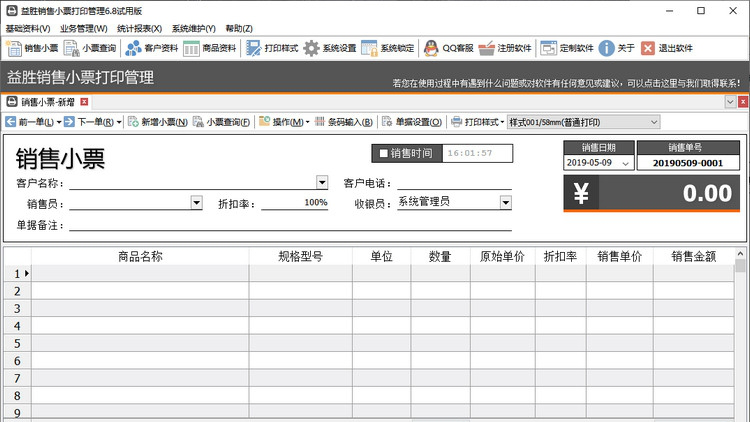
Task: Expand the 销售员 dropdown
Action: click(196, 203)
